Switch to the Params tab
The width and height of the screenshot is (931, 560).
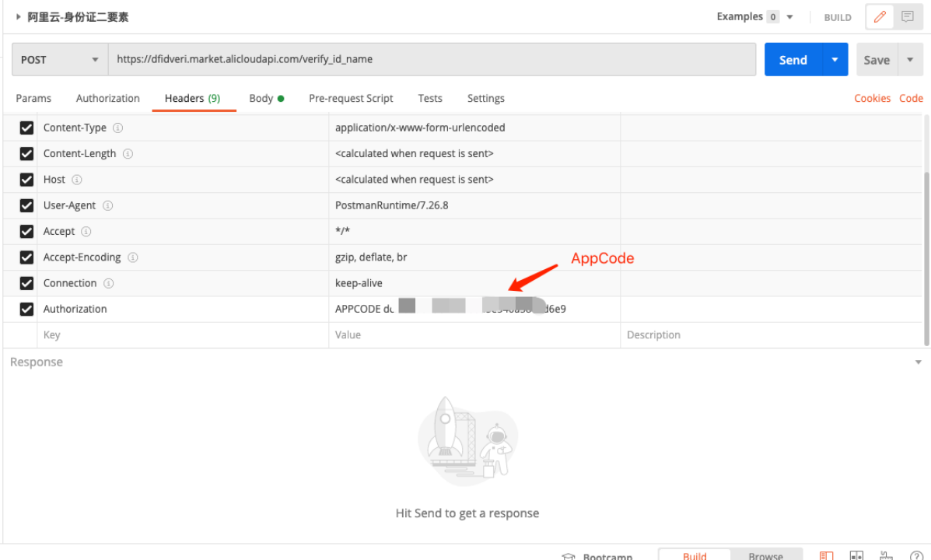point(33,99)
